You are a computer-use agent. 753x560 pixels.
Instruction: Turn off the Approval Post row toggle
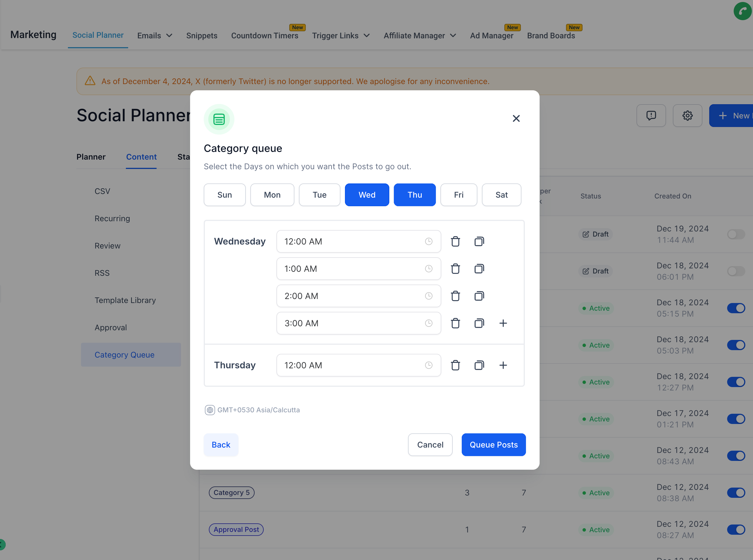pos(736,530)
